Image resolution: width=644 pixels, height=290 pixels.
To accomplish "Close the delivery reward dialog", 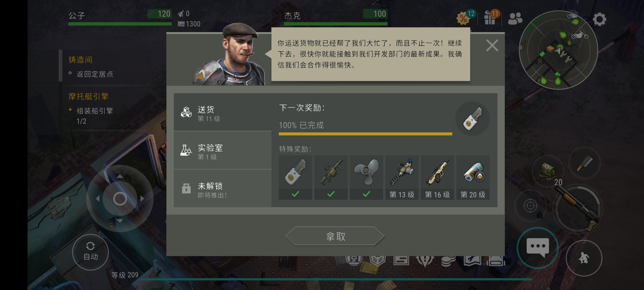I will pos(492,45).
